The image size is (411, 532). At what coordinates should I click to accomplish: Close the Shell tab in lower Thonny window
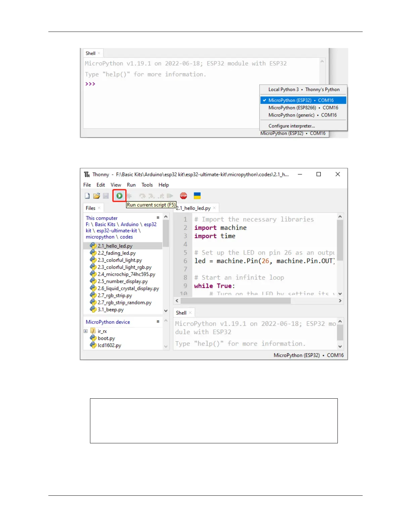(190, 313)
